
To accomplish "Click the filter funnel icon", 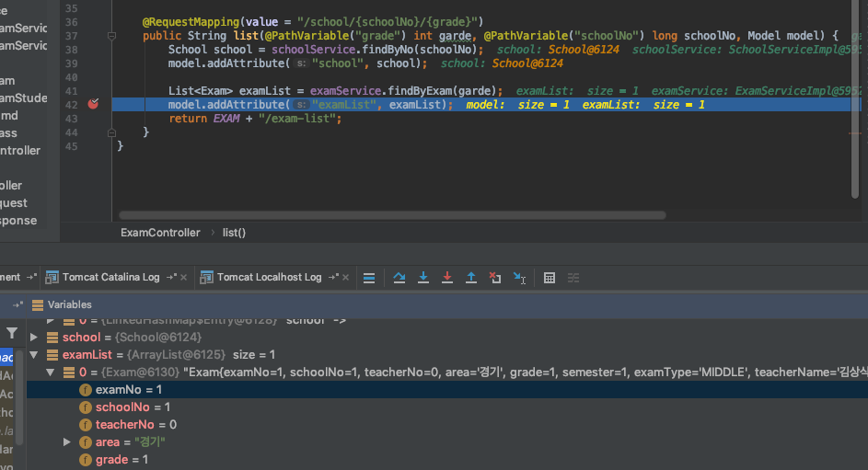I will pyautogui.click(x=12, y=333).
